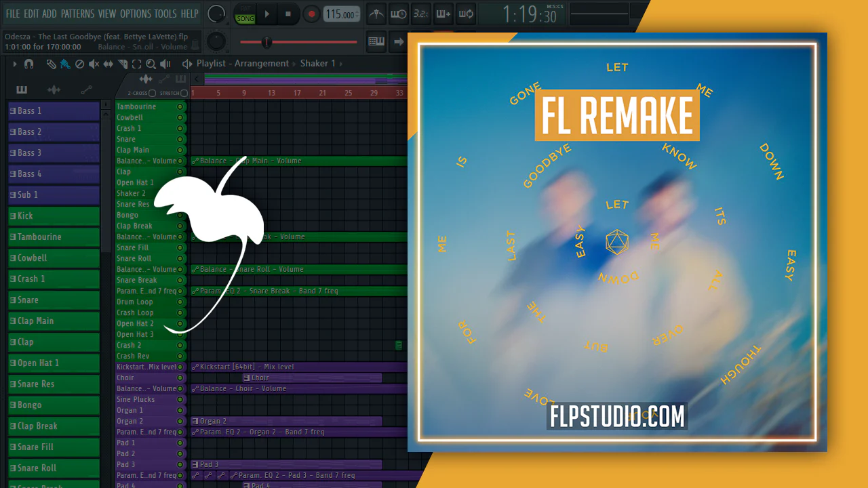The image size is (868, 488).
Task: Select the Bongo pattern in picker
Action: click(54, 405)
